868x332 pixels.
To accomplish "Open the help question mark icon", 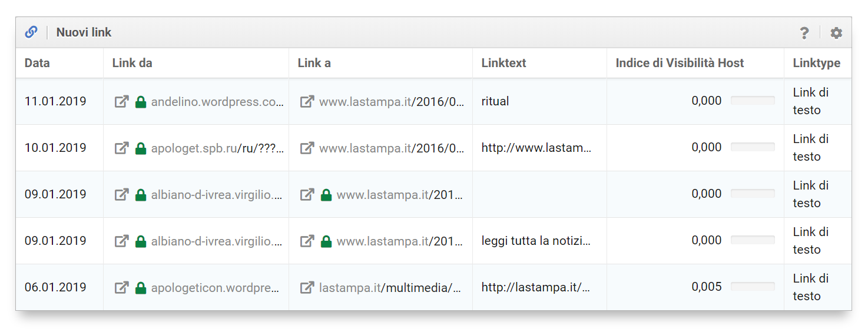I will pos(804,33).
